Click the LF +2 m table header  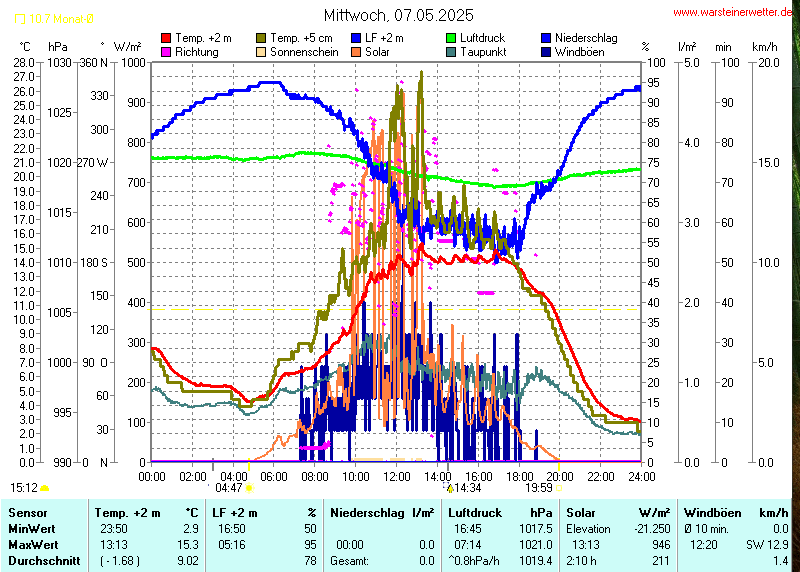pyautogui.click(x=264, y=513)
